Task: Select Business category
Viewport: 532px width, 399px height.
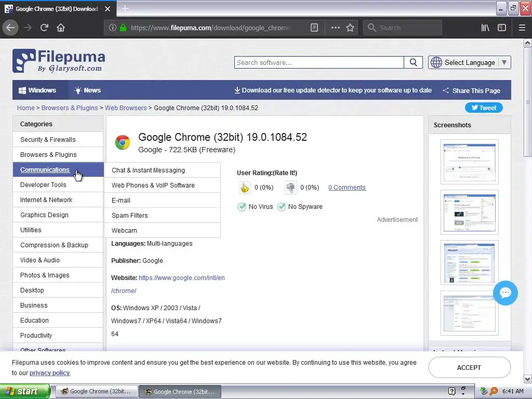Action: [58, 305]
